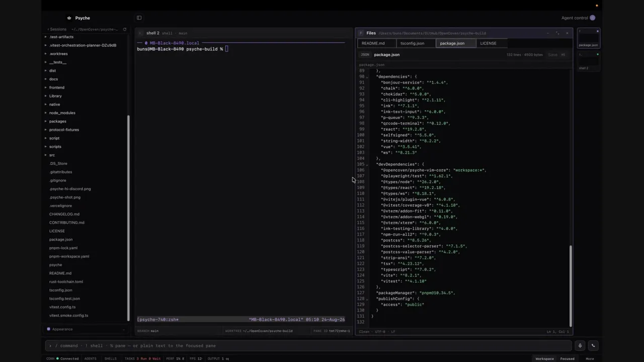
Task: Close the Files pane
Action: pyautogui.click(x=567, y=33)
